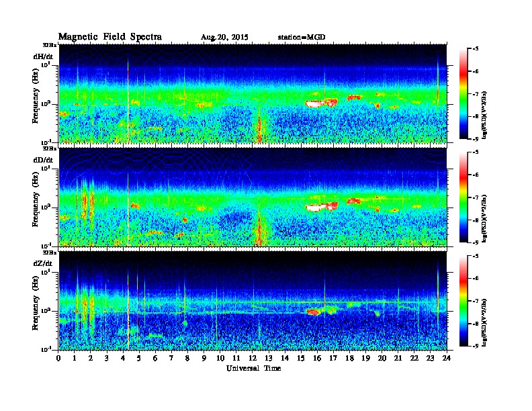Click the -5 value on dH/dt color bar
This screenshot has width=532, height=411.
(476, 49)
